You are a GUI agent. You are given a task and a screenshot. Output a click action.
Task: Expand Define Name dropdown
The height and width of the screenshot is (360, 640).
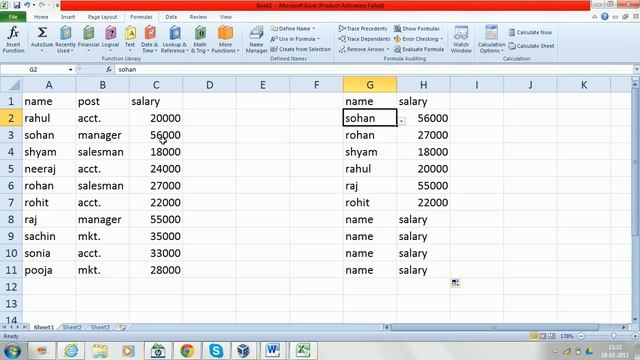click(313, 29)
